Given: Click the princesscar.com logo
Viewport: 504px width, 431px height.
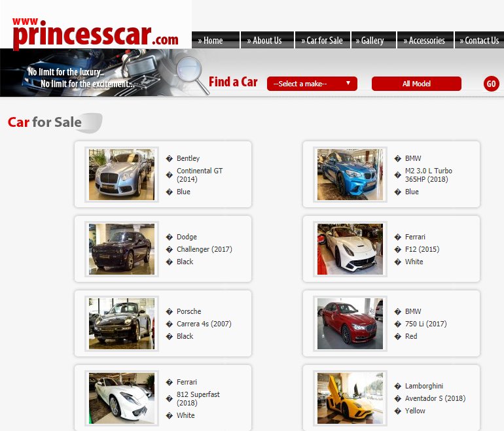Looking at the screenshot, I should point(95,34).
